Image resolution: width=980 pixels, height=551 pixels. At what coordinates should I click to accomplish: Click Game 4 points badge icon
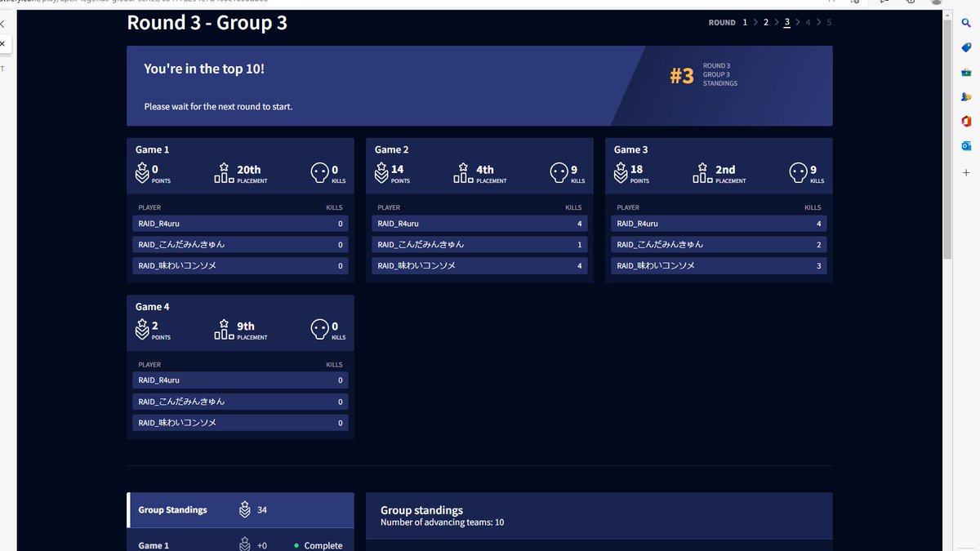(142, 330)
